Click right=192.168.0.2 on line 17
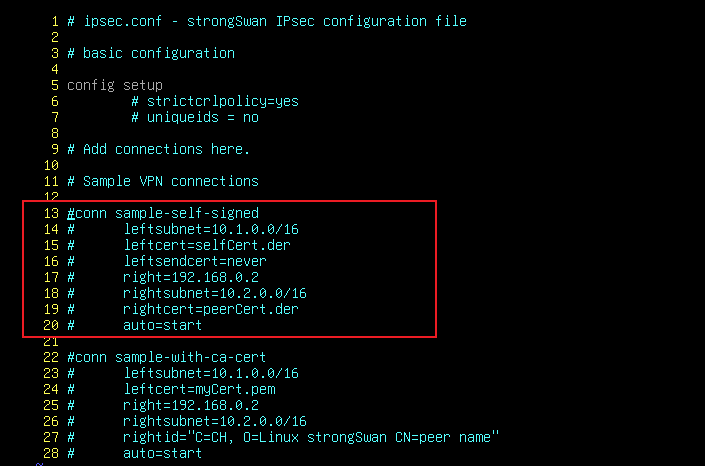Image resolution: width=705 pixels, height=466 pixels. [x=191, y=277]
